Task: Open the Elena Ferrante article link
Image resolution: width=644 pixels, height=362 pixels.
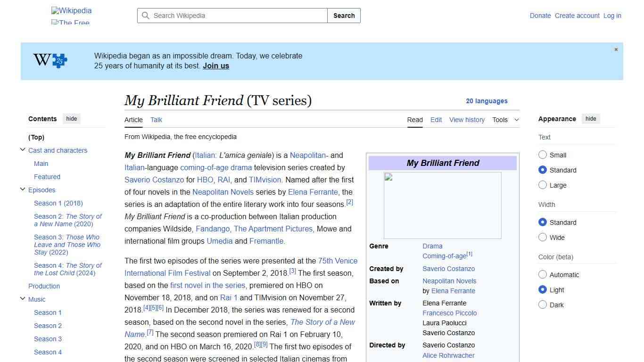Action: coord(313,192)
